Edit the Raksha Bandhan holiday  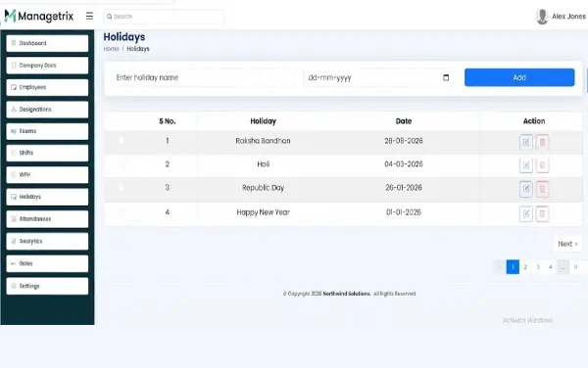pos(525,142)
